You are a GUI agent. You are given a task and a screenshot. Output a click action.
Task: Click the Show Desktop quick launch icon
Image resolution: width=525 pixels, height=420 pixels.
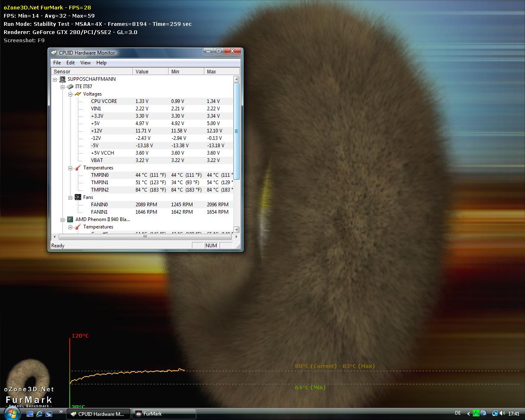[30, 414]
